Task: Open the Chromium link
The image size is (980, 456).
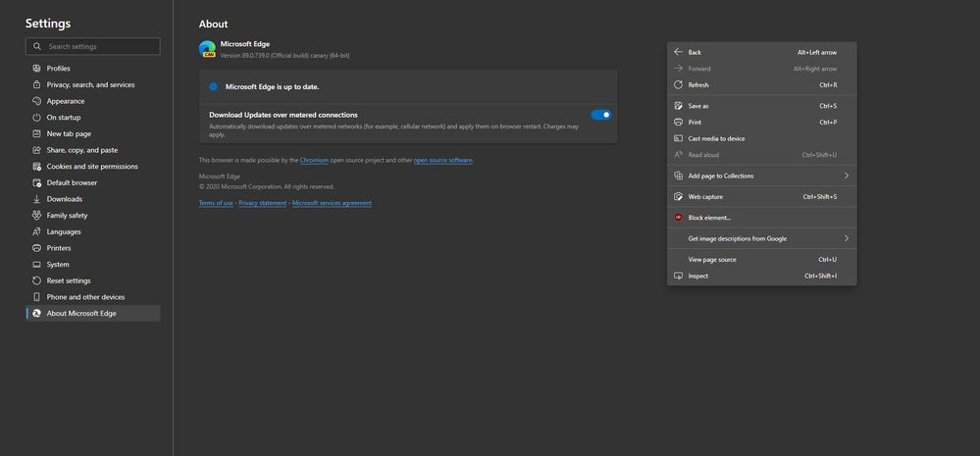Action: point(314,161)
